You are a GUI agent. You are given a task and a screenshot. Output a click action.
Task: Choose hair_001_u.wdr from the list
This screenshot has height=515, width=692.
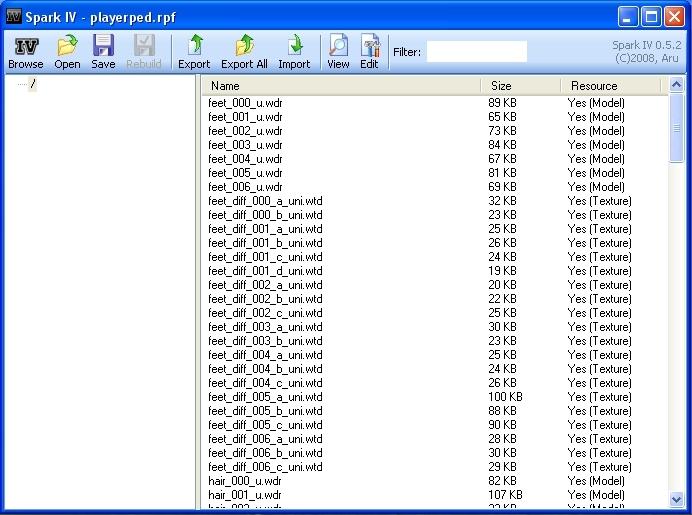click(245, 495)
